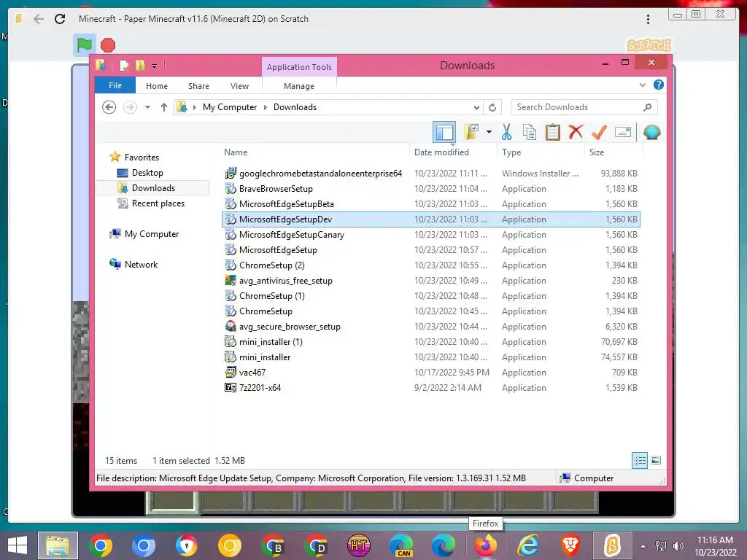Refresh the Downloads folder
The width and height of the screenshot is (747, 560).
[x=492, y=108]
